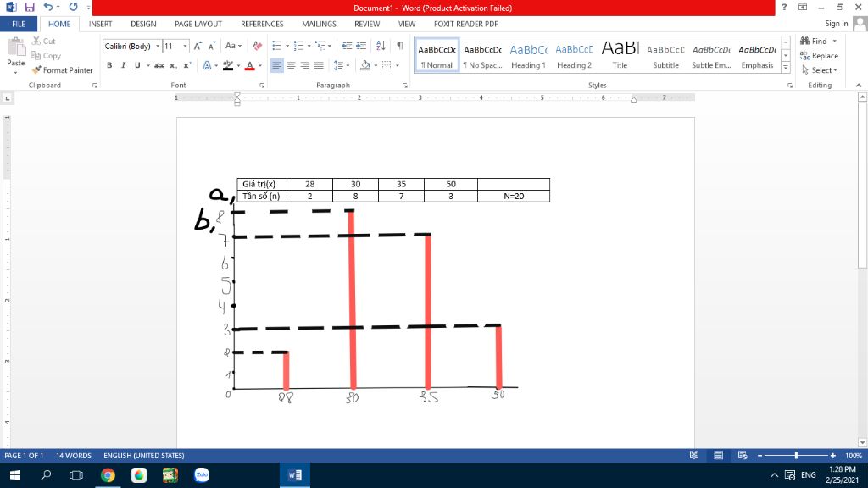
Task: Switch to the REFERENCES tab
Action: pyautogui.click(x=262, y=24)
